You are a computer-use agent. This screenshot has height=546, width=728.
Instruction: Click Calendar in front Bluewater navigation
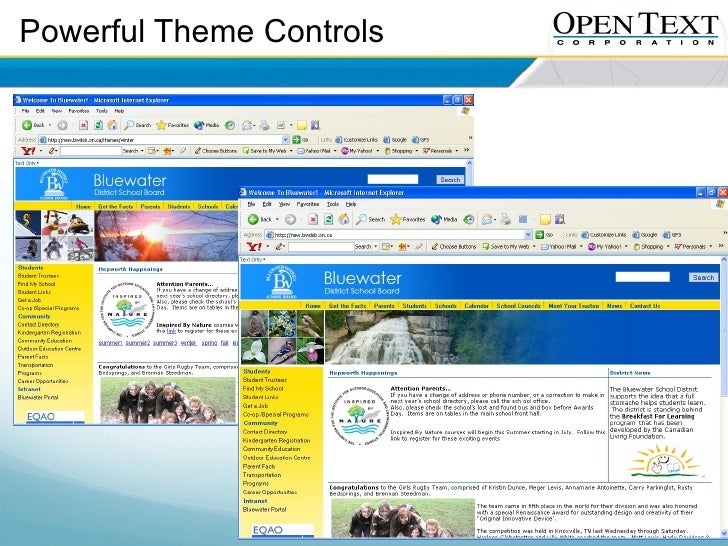476,306
